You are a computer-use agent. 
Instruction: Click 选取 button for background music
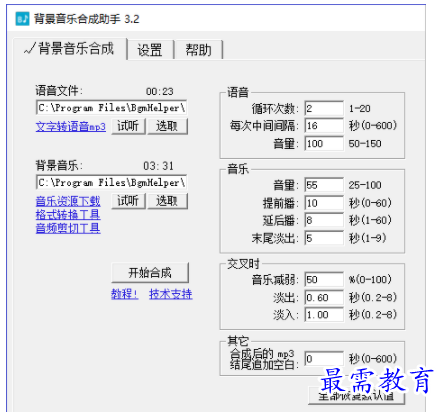click(167, 201)
